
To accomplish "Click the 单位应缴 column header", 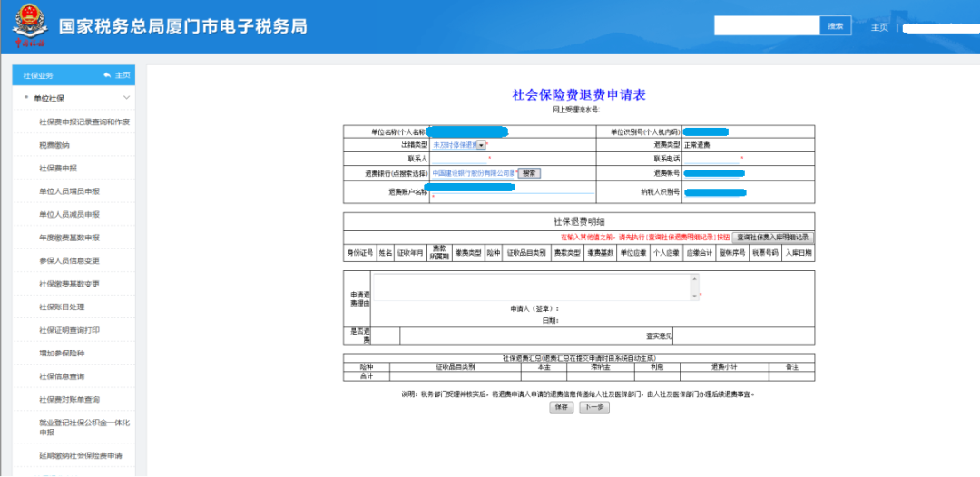I will pyautogui.click(x=632, y=252).
